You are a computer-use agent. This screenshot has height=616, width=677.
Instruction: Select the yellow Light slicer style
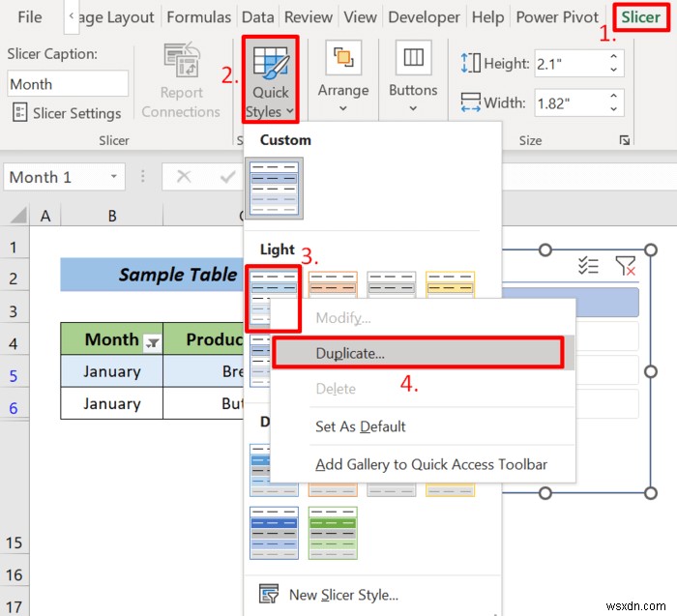point(450,284)
